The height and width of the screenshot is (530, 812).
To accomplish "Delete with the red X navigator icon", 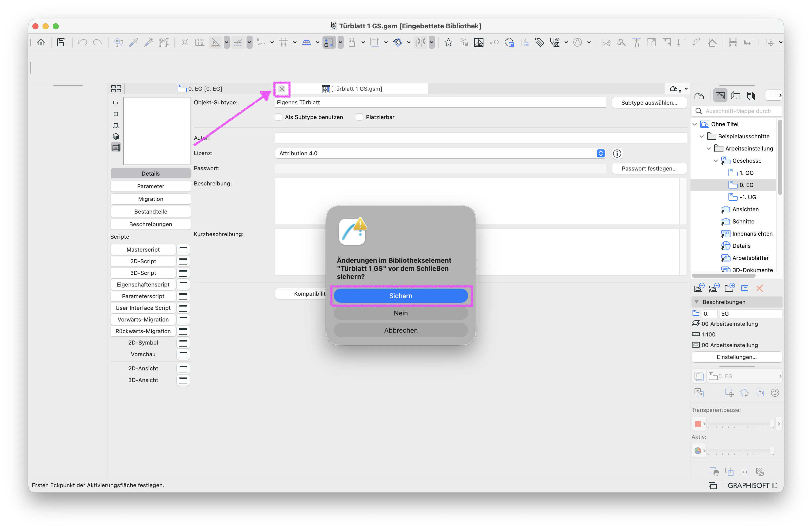I will (x=759, y=288).
